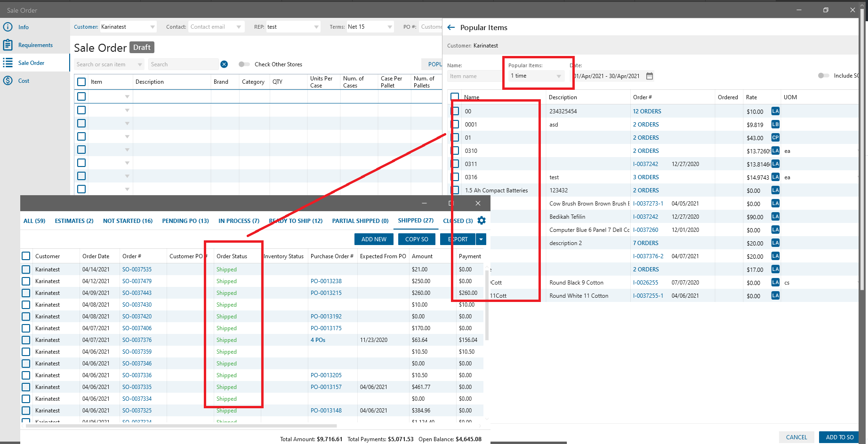The image size is (868, 444).
Task: Switch to the IN PROCESS (7) tab
Action: click(239, 221)
